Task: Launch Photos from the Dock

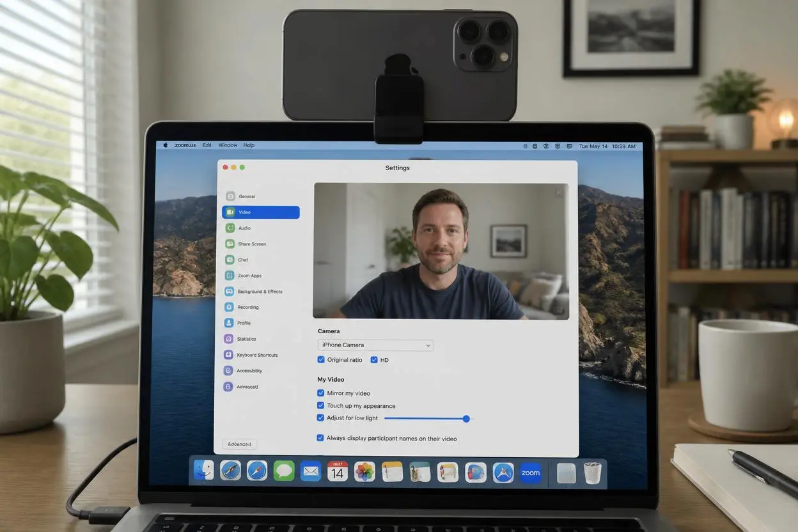Action: 365,471
